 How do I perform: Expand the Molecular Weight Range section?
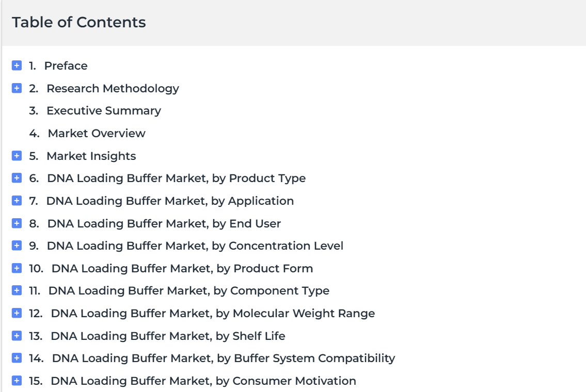17,313
